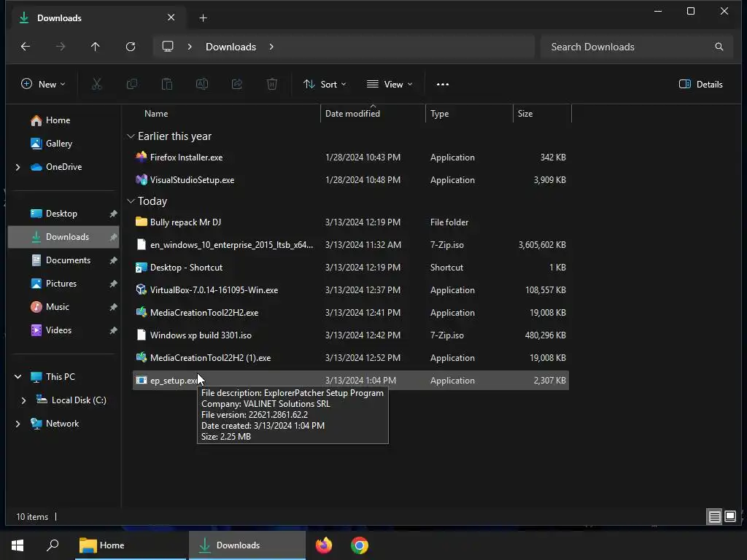
Task: Expand the OneDrive tree node
Action: (x=18, y=167)
